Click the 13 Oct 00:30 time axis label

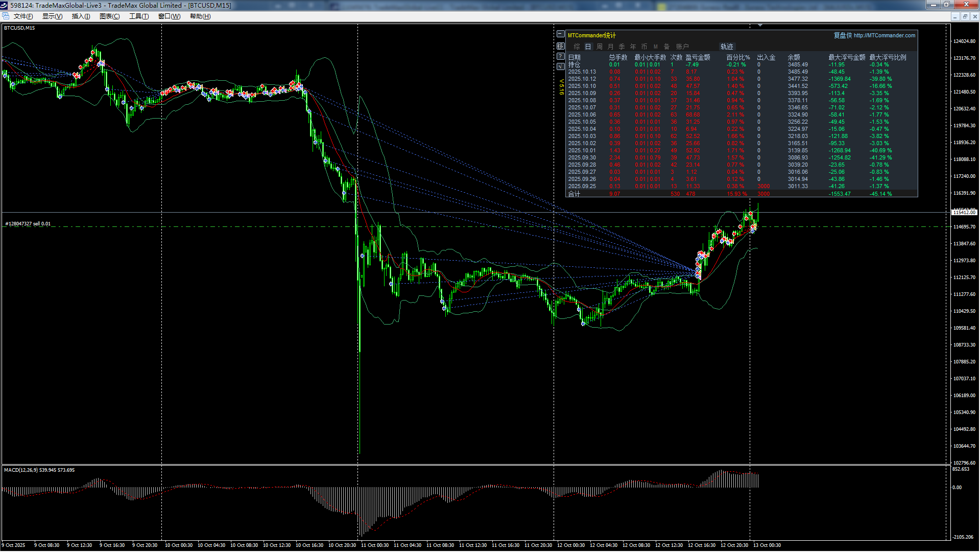click(x=767, y=545)
